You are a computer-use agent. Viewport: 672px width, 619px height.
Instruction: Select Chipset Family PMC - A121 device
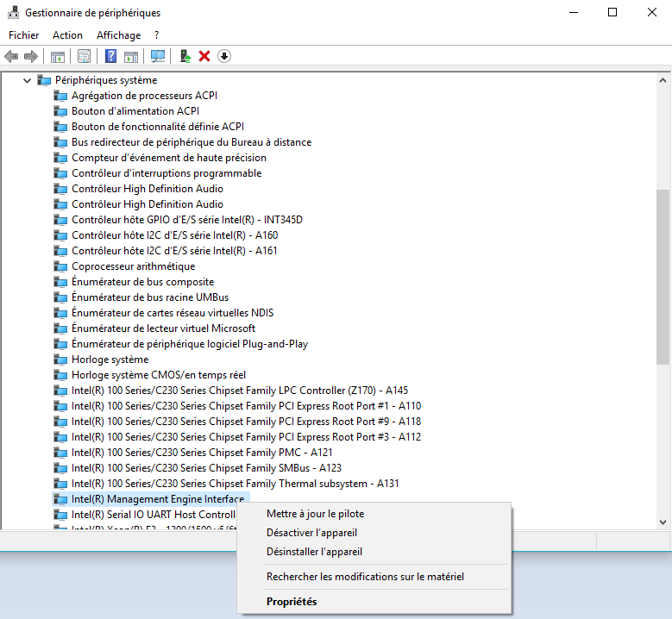(x=202, y=453)
